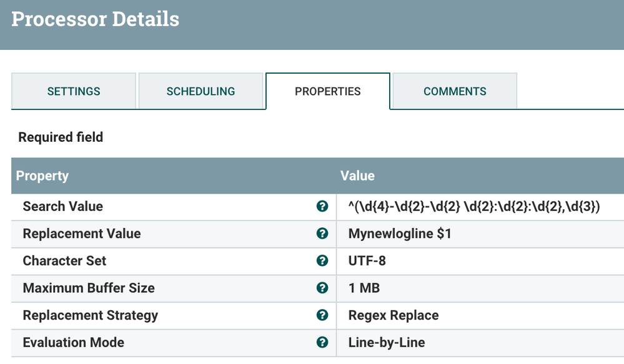Select the Replacement Strategy property name

click(91, 315)
